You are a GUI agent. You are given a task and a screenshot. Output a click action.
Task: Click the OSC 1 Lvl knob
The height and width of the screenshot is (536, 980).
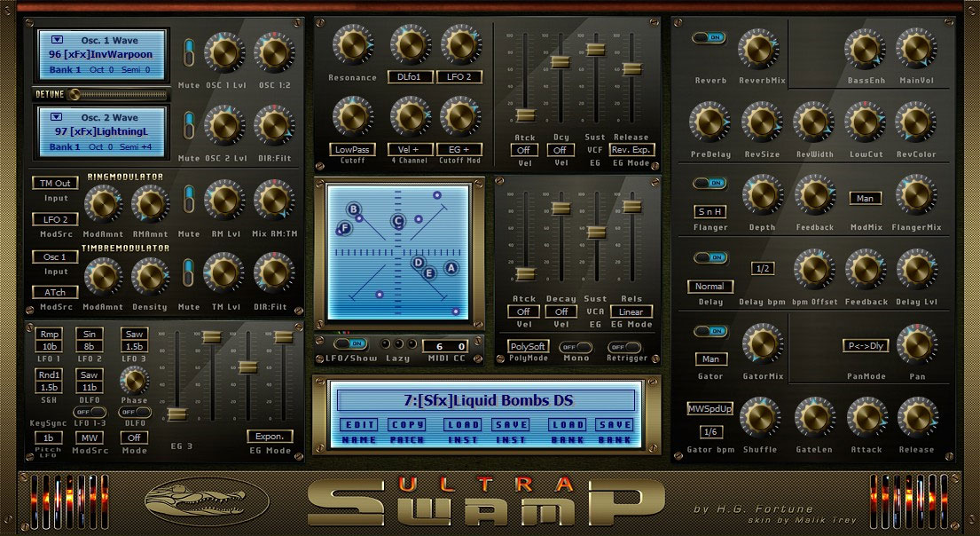(x=224, y=53)
